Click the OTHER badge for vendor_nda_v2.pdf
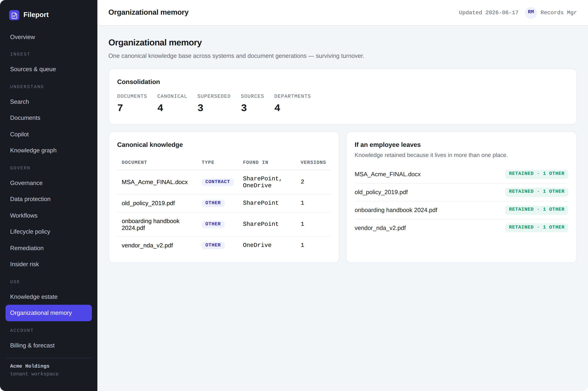This screenshot has width=588, height=391. tap(213, 245)
